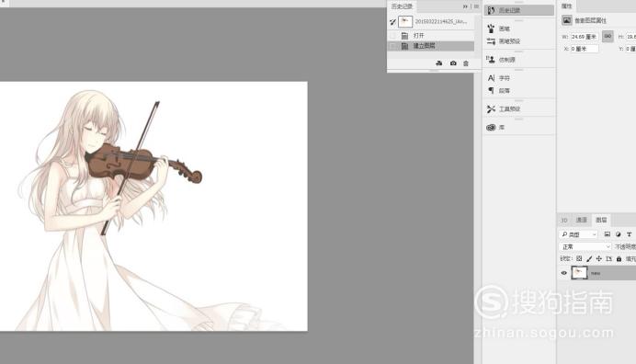Lock image pixels with the brush lock icon
636x364 pixels.
tap(589, 258)
